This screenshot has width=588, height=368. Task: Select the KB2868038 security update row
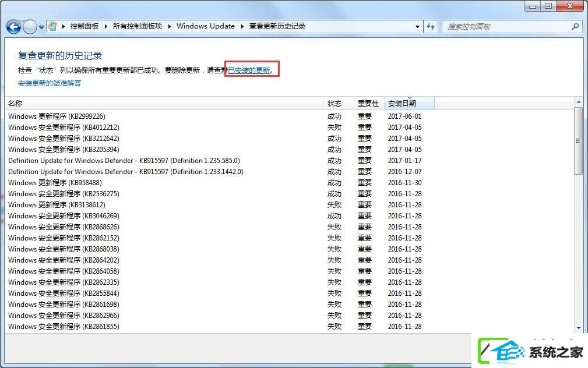coord(289,249)
